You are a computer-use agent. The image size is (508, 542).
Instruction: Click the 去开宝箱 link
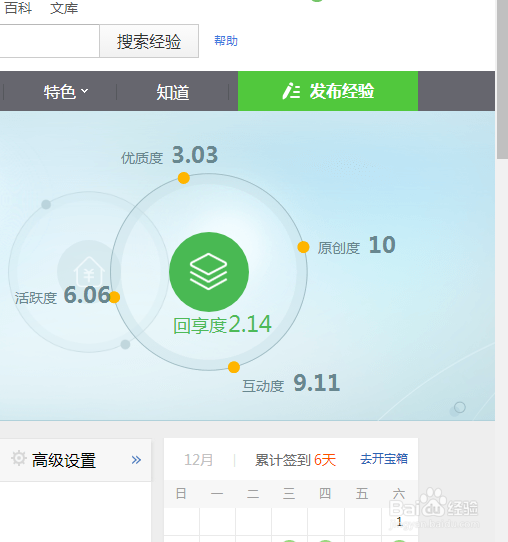coord(384,459)
